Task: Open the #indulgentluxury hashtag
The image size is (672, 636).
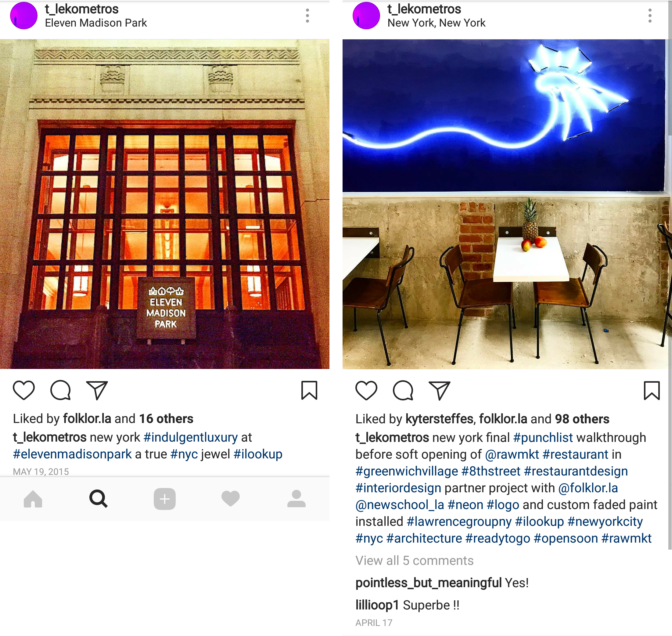Action: click(x=191, y=437)
